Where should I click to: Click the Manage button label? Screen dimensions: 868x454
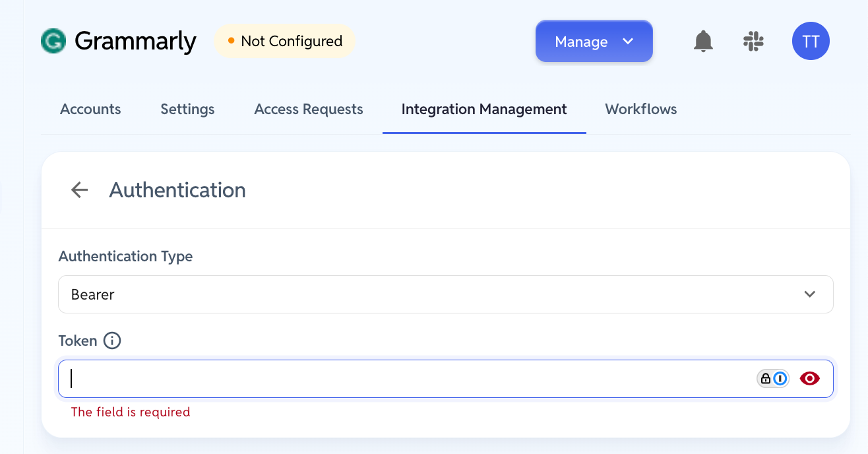point(581,42)
